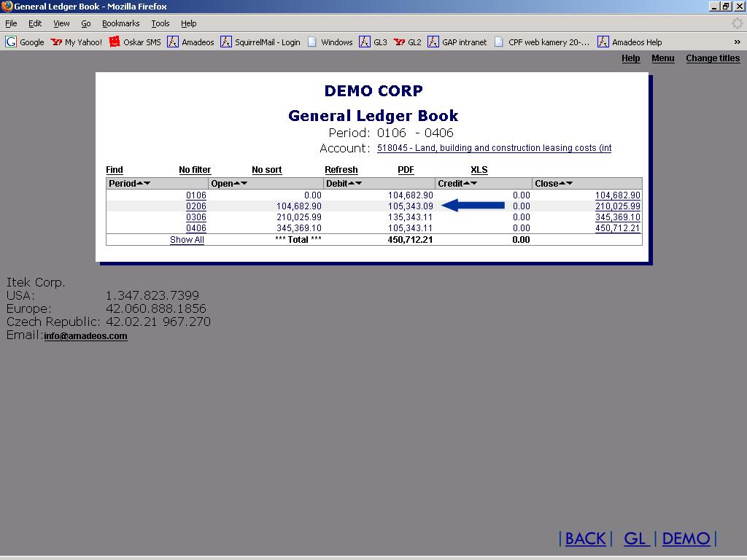747x560 pixels.
Task: Click the GL link at bottom
Action: [x=635, y=539]
